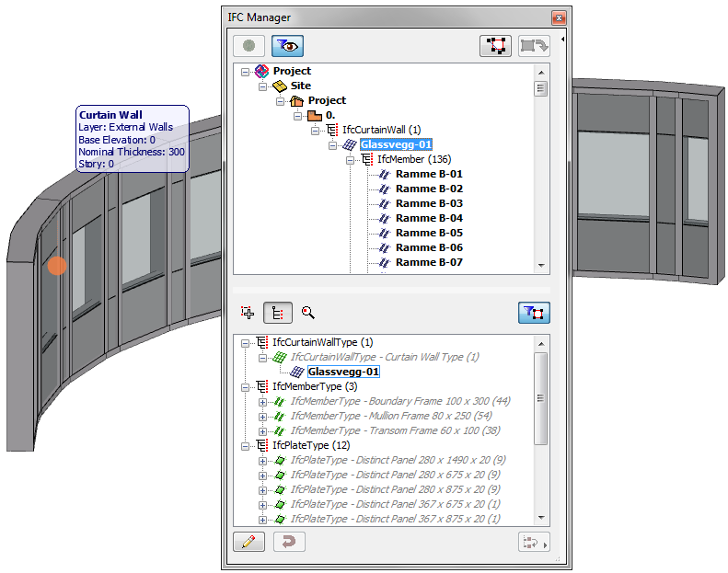Toggle the tree view mode button
The image size is (728, 573).
coord(278,312)
